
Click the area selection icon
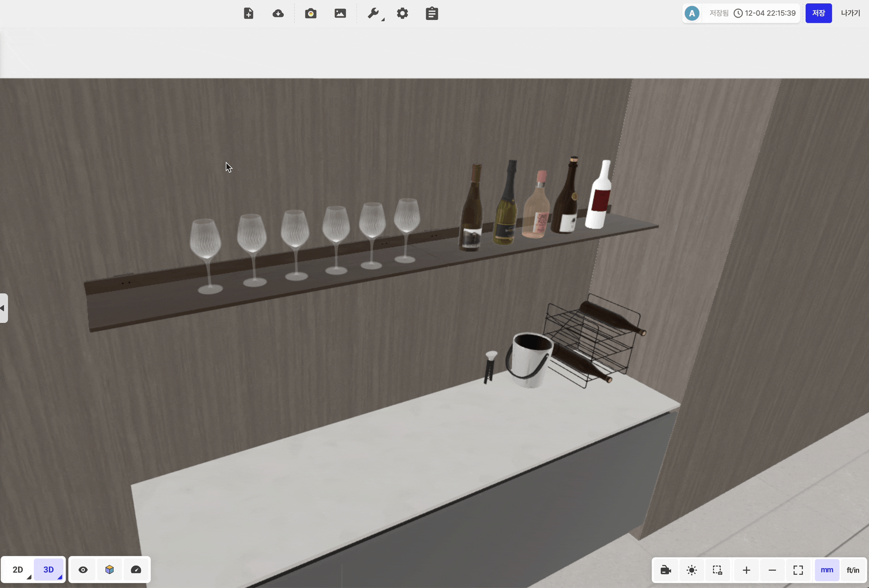point(717,570)
